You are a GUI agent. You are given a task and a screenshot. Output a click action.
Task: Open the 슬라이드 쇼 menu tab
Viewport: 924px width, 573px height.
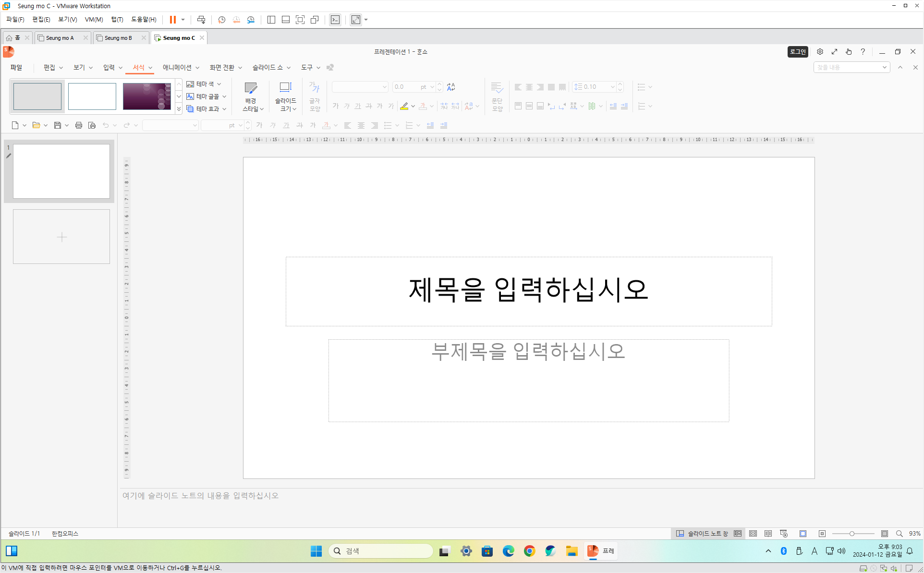point(267,67)
